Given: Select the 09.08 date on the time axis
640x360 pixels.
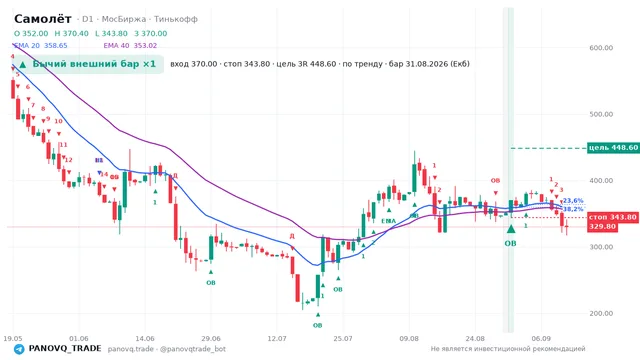Looking at the screenshot, I should [x=409, y=338].
